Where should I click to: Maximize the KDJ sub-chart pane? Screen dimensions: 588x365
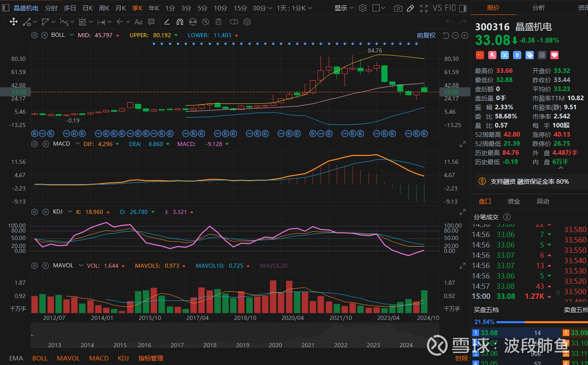463,212
